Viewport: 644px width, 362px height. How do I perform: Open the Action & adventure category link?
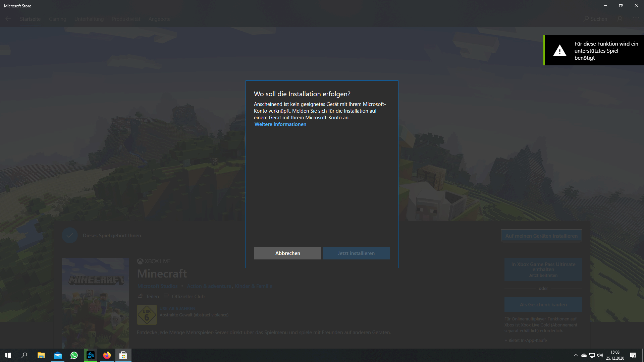point(209,286)
